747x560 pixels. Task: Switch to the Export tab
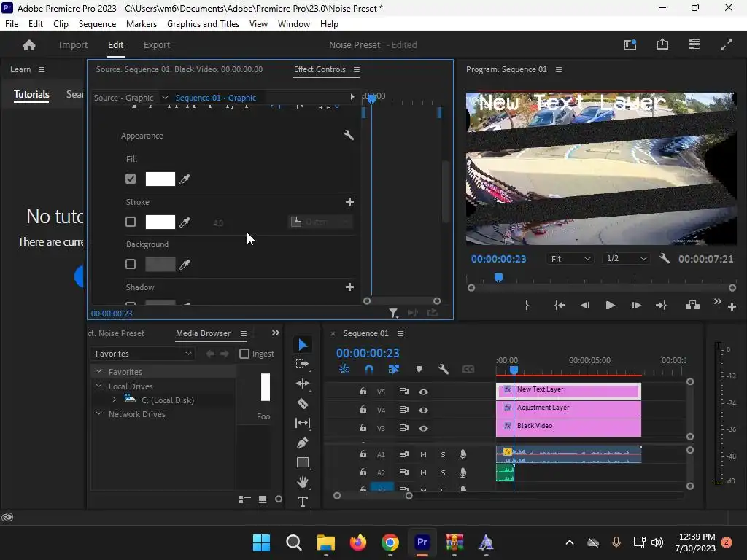pos(157,44)
